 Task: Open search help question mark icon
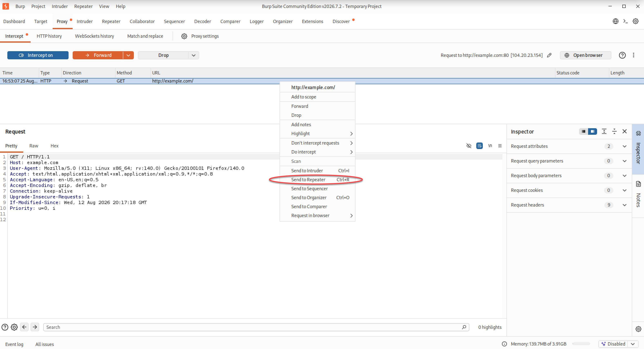pos(5,327)
